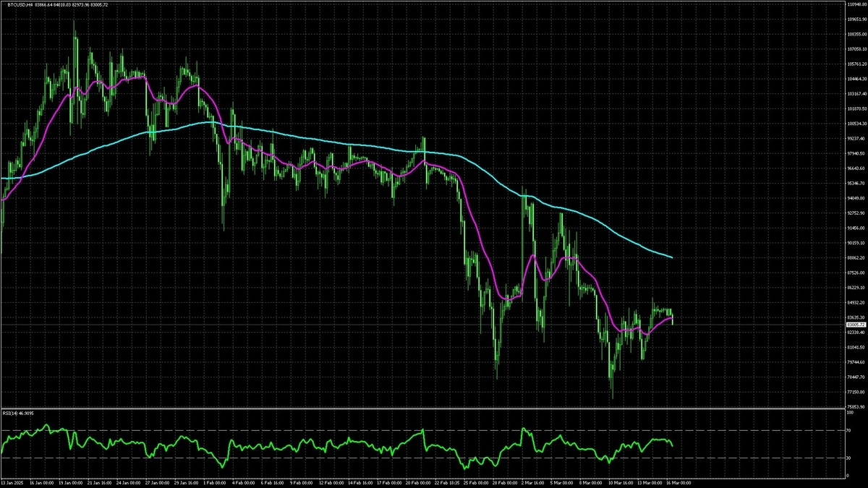Click the current price tag 83005.72
This screenshot has height=488, width=868.
(856, 325)
